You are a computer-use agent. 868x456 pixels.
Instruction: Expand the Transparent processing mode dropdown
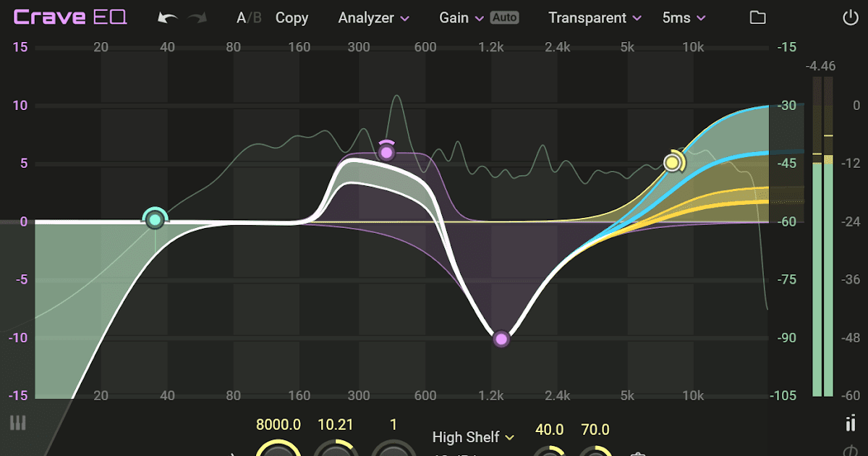[x=594, y=17]
